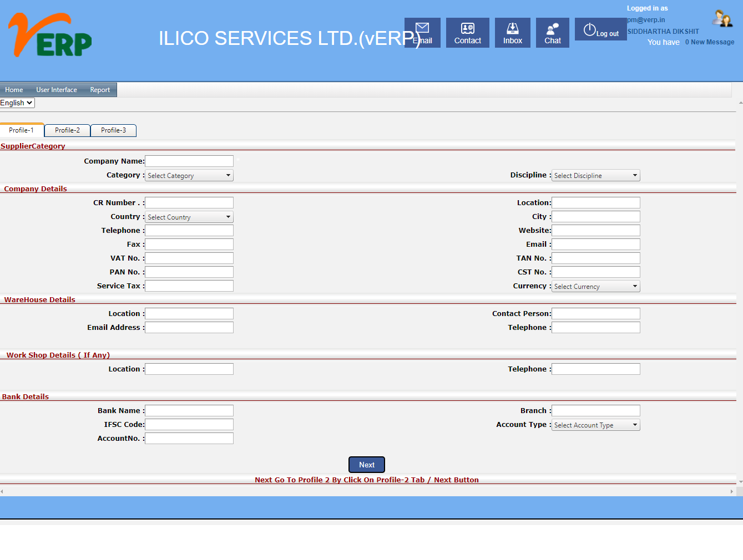Focus the AccountNo. field
The height and width of the screenshot is (560, 743).
(189, 439)
